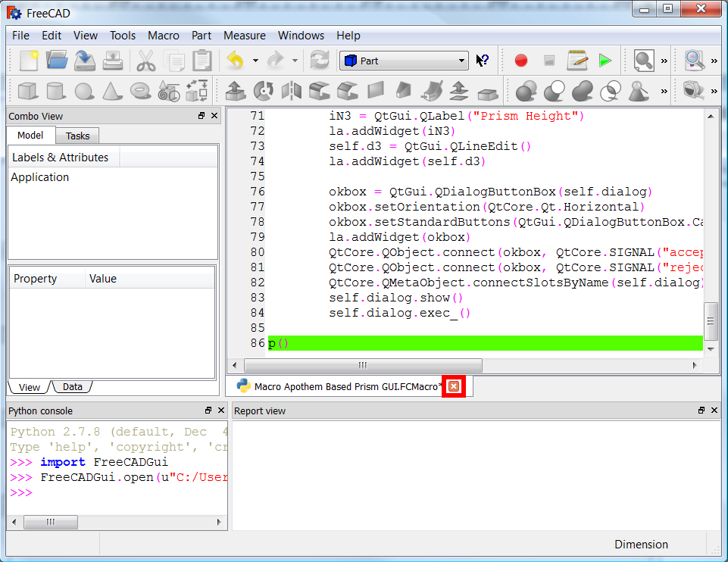Click the "self.dialog.exec_()" code line
Screen dimensions: 728x562
pyautogui.click(x=399, y=314)
